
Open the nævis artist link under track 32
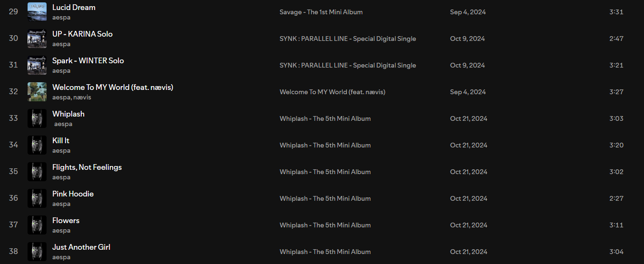[82, 97]
